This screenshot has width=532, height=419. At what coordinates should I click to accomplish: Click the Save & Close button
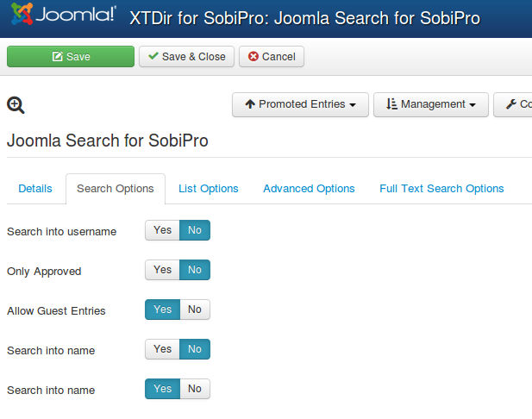pos(186,56)
